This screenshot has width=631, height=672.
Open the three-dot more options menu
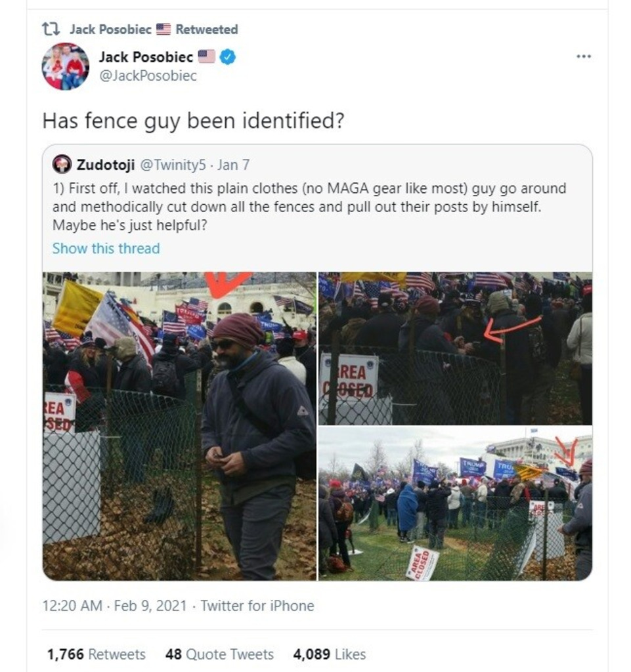pos(584,56)
